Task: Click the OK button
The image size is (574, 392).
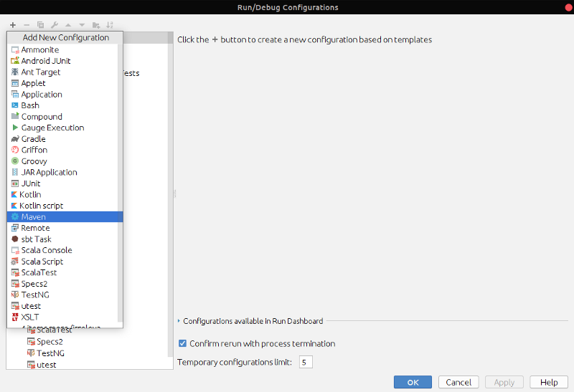Action: tap(413, 382)
